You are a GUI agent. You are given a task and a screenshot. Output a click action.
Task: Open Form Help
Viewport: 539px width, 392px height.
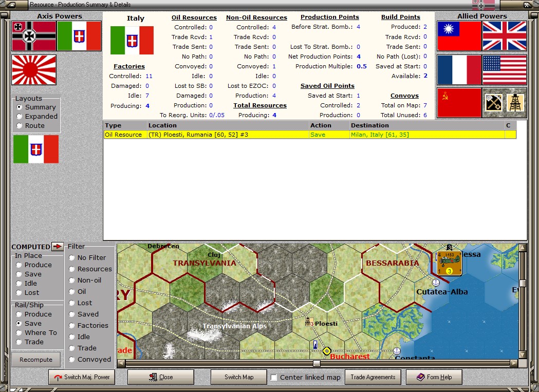[x=434, y=377]
